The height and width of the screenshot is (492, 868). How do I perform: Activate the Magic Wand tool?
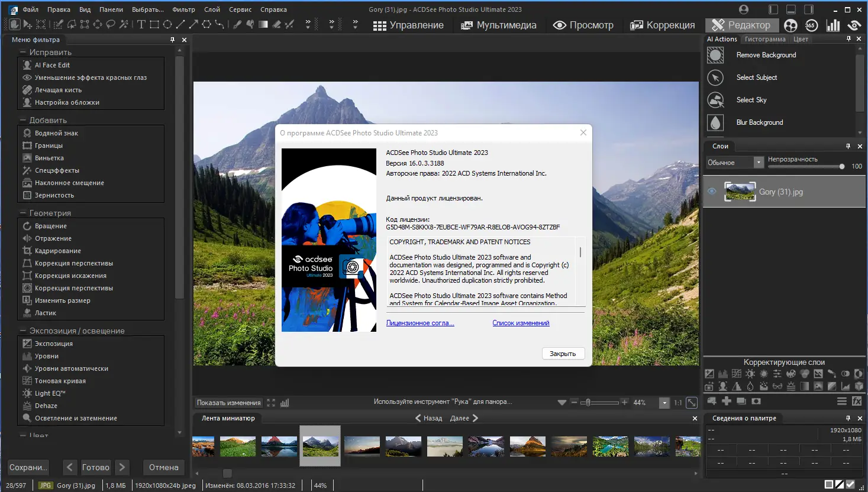[124, 24]
